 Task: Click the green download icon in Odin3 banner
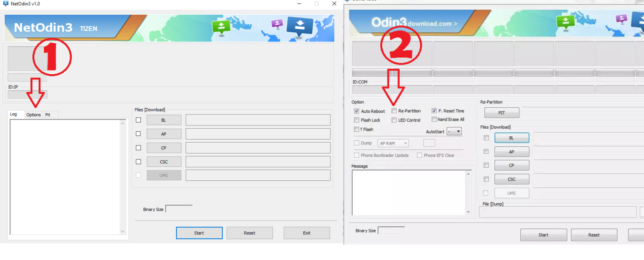tap(565, 22)
